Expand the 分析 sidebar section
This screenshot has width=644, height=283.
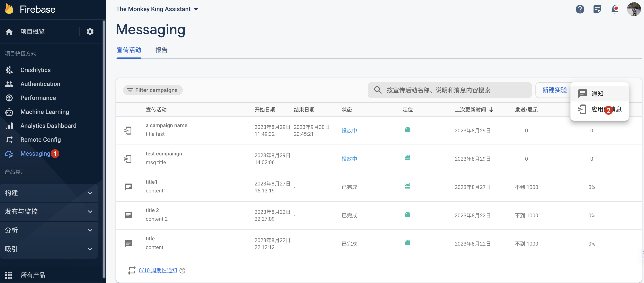click(x=49, y=230)
